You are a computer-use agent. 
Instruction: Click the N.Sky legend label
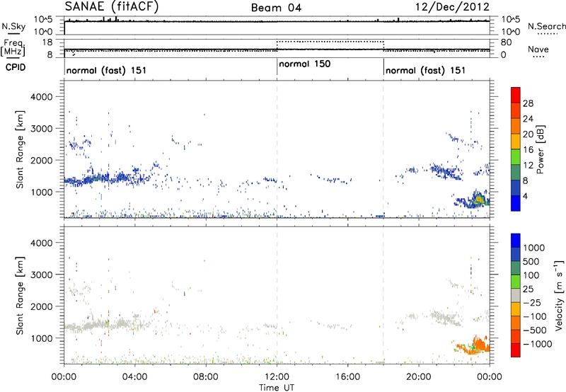click(13, 26)
